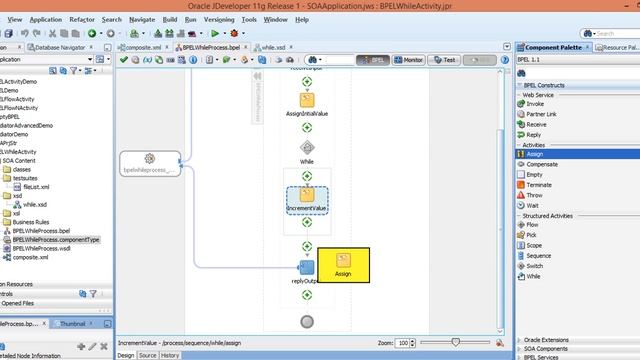The image size is (640, 360).
Task: Select the Throw activity in the palette
Action: (530, 195)
